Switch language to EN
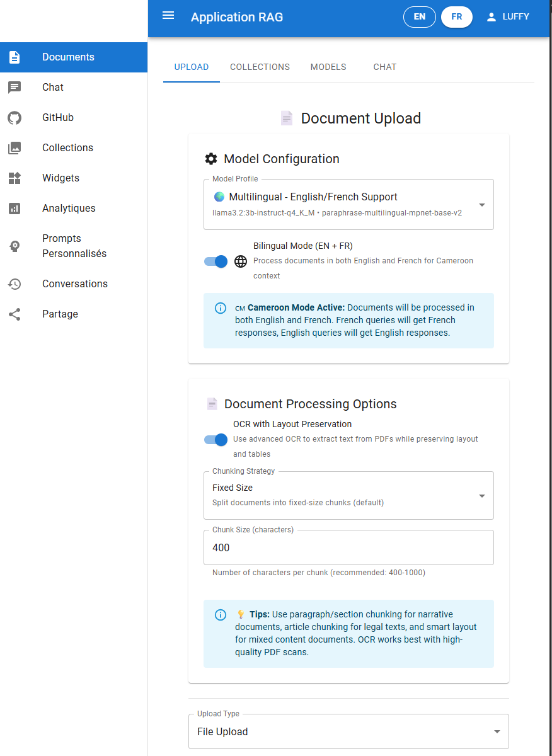This screenshot has height=756, width=552. point(420,17)
